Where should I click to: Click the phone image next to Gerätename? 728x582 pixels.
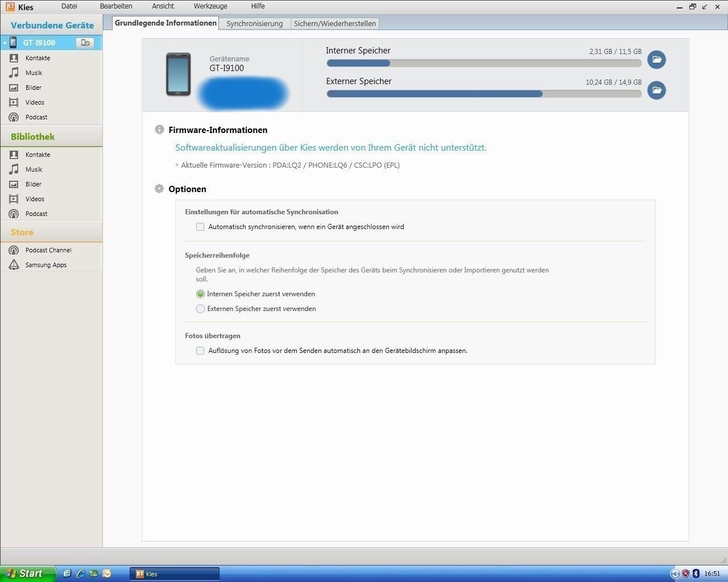178,74
